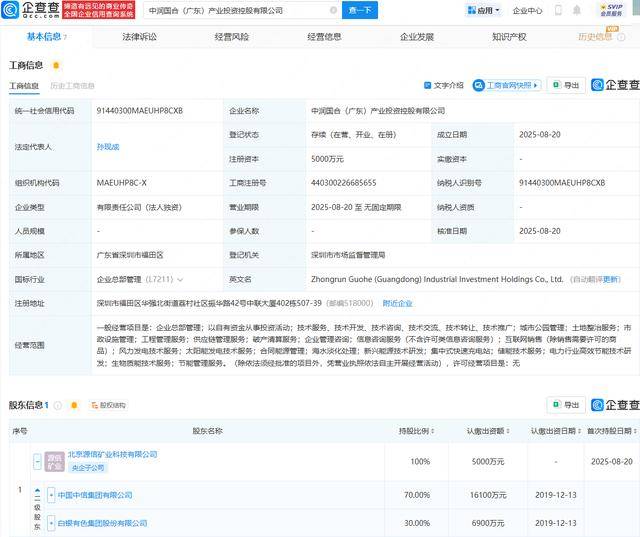Switch to 法律诉讼 tab
The width and height of the screenshot is (640, 537).
[x=140, y=37]
